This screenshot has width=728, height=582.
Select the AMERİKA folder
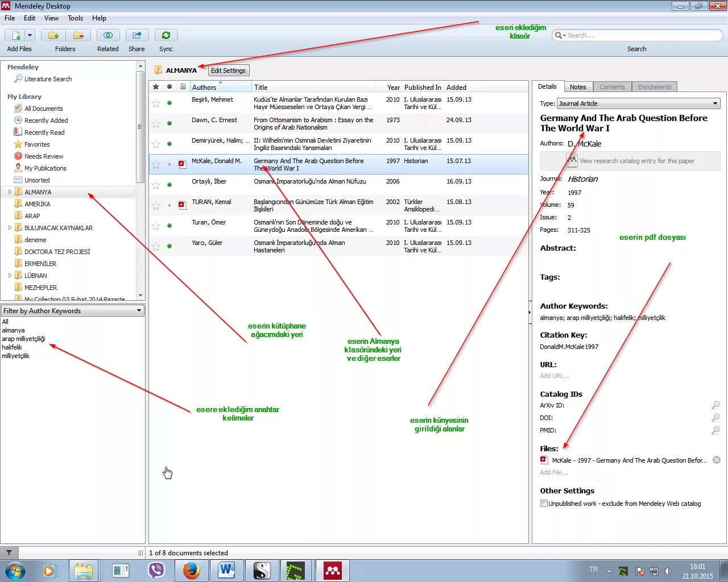point(37,204)
